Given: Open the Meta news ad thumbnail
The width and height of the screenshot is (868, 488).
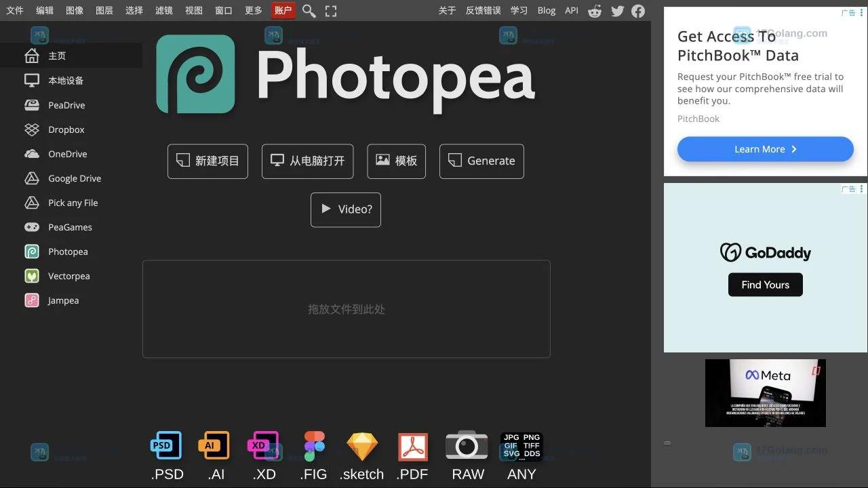Looking at the screenshot, I should point(766,393).
